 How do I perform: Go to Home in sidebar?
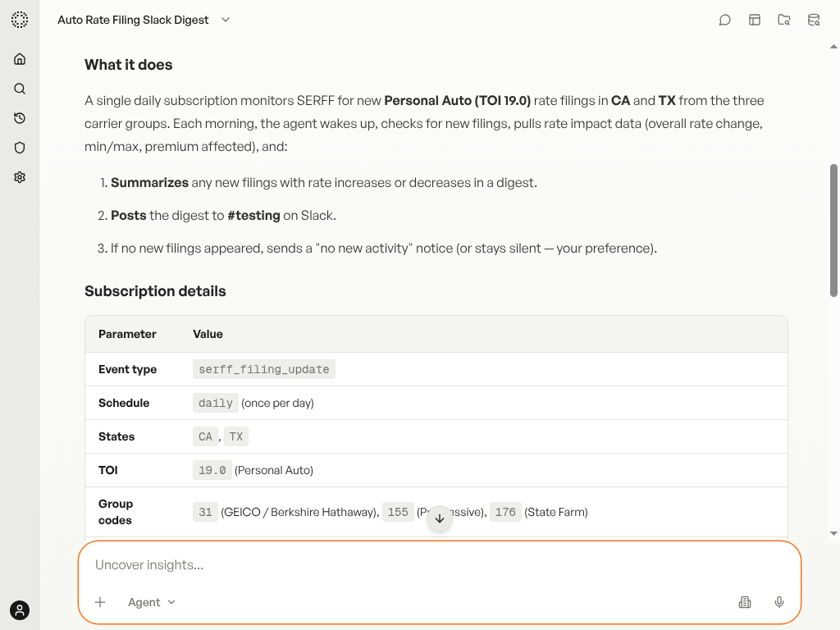20,59
